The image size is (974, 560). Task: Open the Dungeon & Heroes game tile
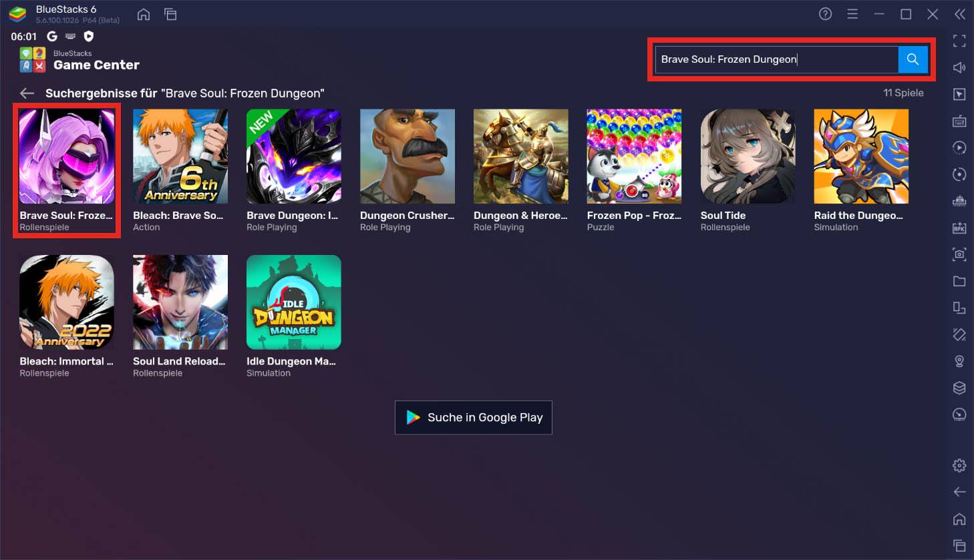coord(521,156)
